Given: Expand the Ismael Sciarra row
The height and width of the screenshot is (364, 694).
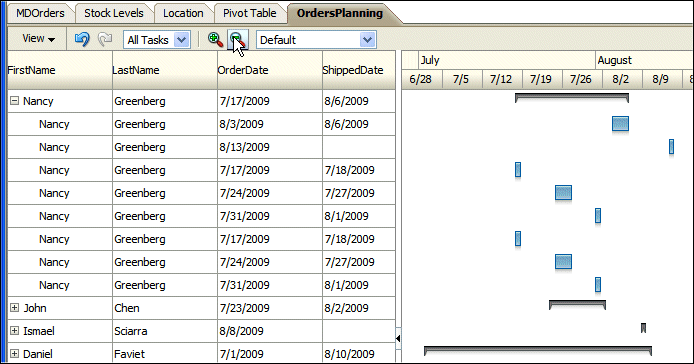Looking at the screenshot, I should point(15,331).
